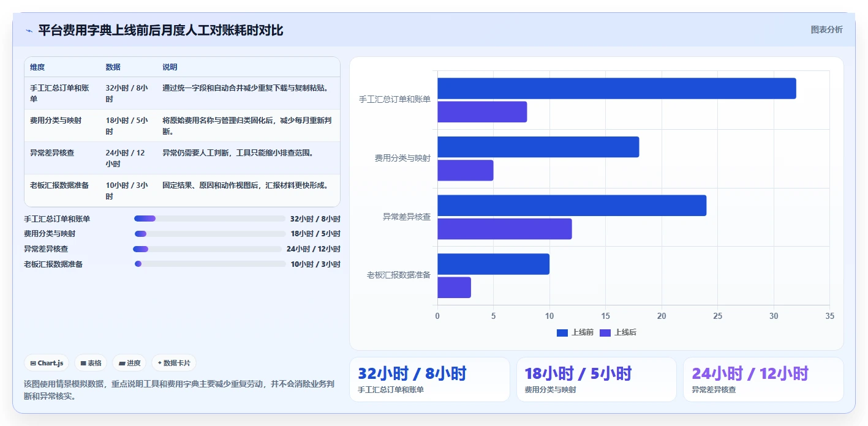Open the 18小时 / 5小时 data card
This screenshot has height=426, width=868.
coord(597,379)
